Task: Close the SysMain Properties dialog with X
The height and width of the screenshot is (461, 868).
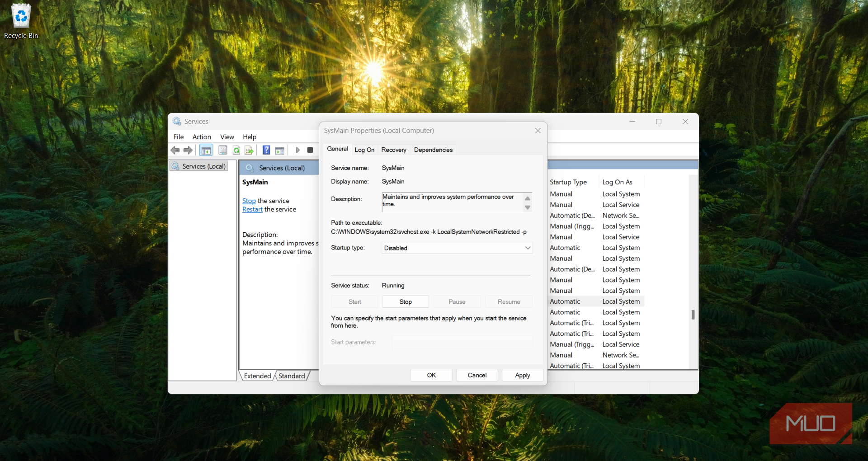Action: click(x=538, y=131)
